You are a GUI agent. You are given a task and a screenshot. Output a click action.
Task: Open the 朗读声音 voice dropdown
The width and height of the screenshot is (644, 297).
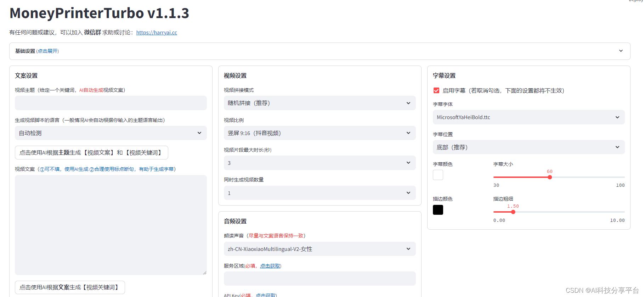tap(320, 249)
